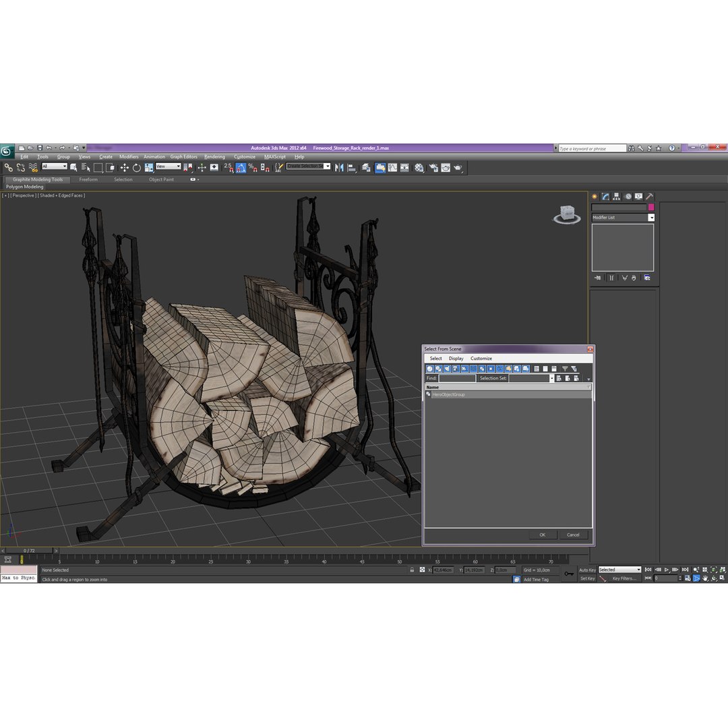Screen dimensions: 728x728
Task: Click the Render teapot icon
Action: click(x=458, y=168)
